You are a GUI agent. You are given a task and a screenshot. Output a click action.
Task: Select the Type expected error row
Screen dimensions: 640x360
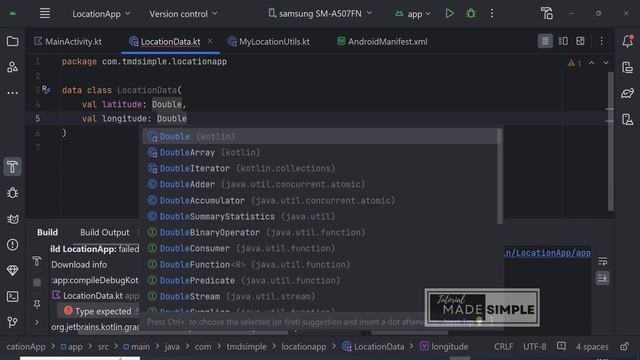click(98, 311)
